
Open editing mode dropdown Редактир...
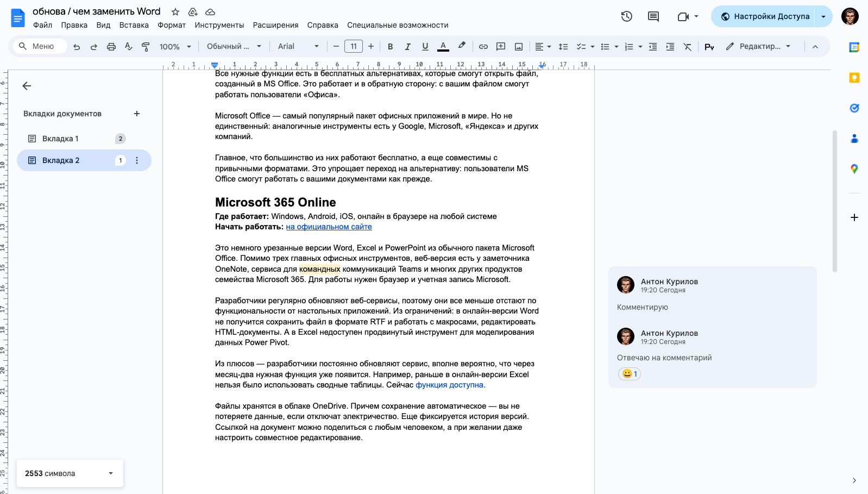pyautogui.click(x=758, y=46)
